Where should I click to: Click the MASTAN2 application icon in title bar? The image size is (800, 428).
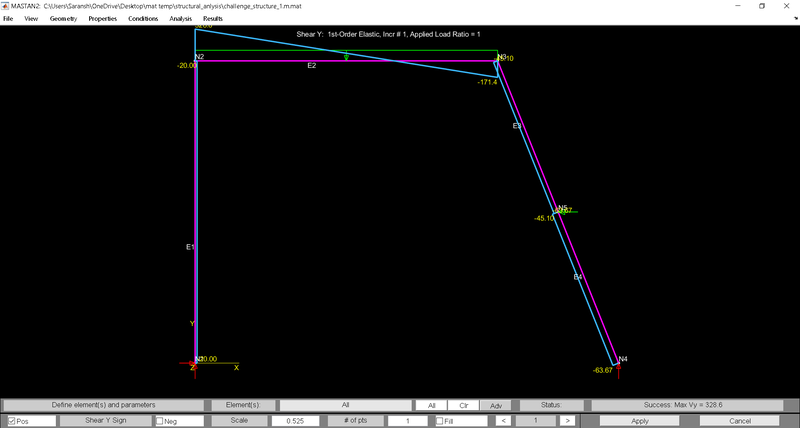pyautogui.click(x=6, y=6)
